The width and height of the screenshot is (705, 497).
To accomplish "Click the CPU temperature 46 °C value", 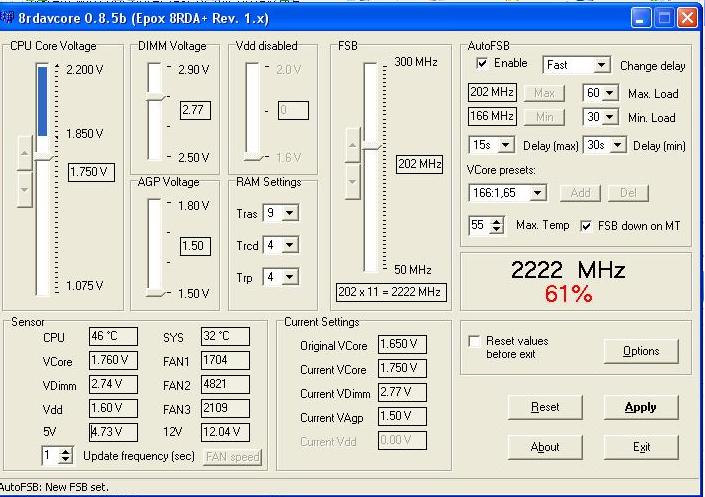I will coord(113,336).
